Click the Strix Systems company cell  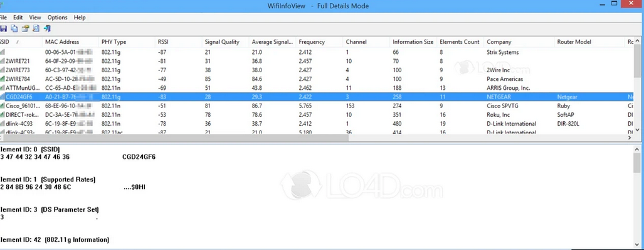[503, 52]
